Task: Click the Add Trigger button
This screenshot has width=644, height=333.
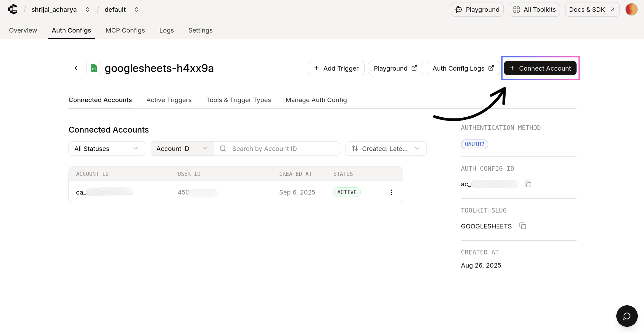Action: tap(336, 68)
